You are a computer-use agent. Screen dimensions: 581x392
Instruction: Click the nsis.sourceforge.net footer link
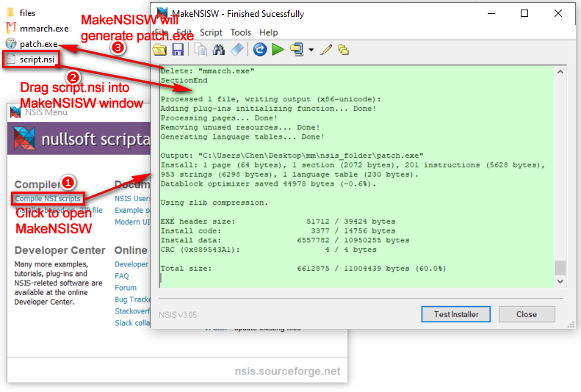pos(287,371)
